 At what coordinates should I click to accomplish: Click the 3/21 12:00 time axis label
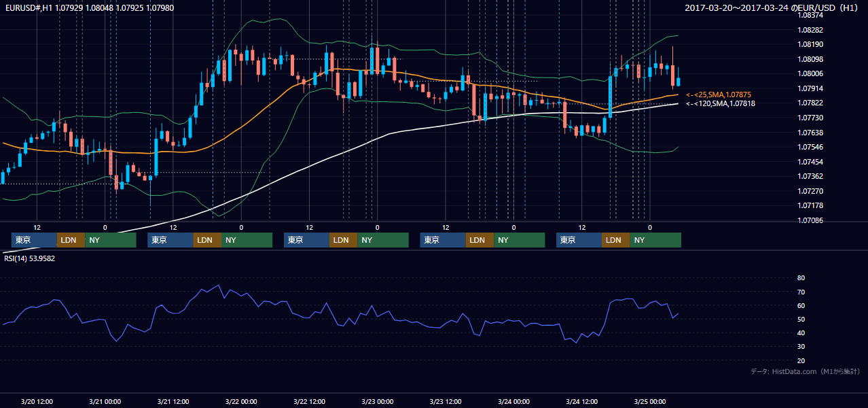[x=173, y=401]
